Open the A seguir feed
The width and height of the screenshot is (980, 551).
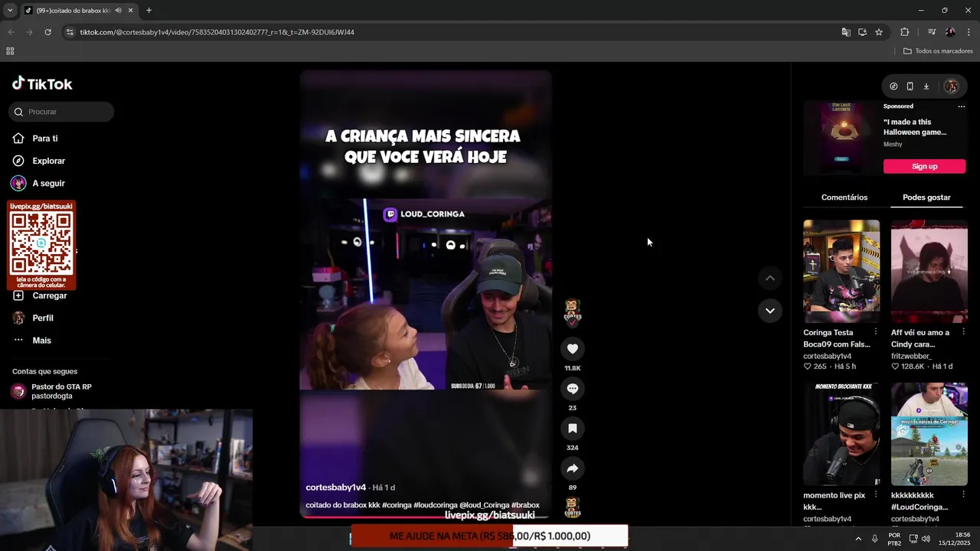(x=48, y=184)
